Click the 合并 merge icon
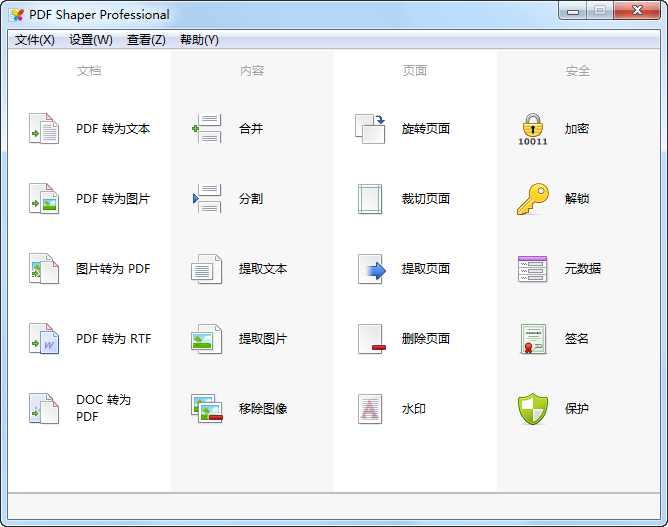Image resolution: width=668 pixels, height=527 pixels. click(207, 129)
